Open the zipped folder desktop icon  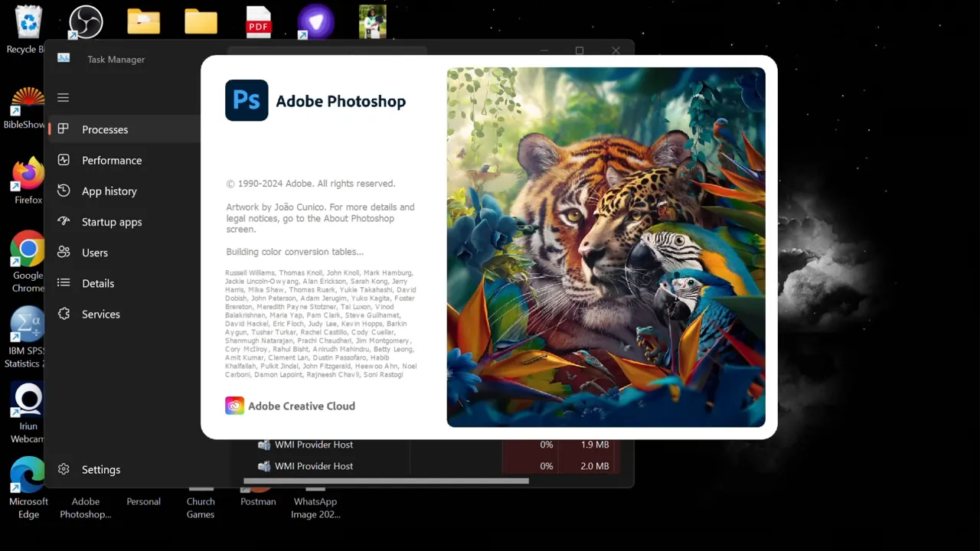pyautogui.click(x=143, y=21)
